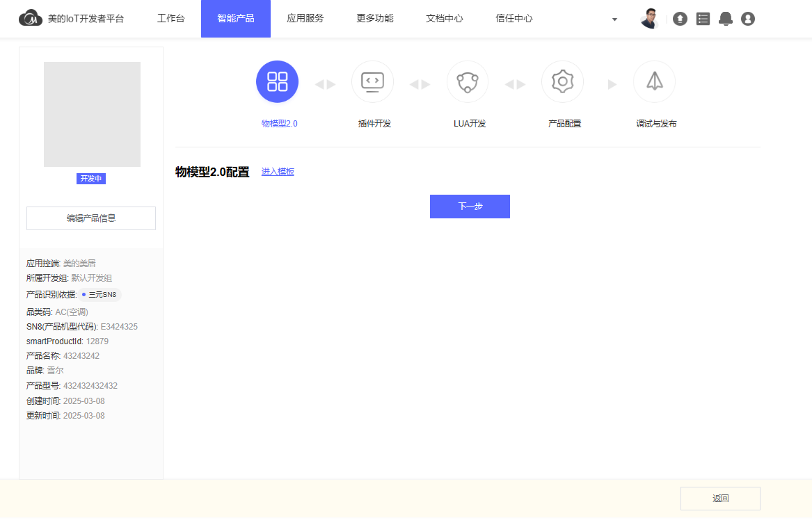The height and width of the screenshot is (525, 812).
Task: Click the LUA开发 step label
Action: 470,124
